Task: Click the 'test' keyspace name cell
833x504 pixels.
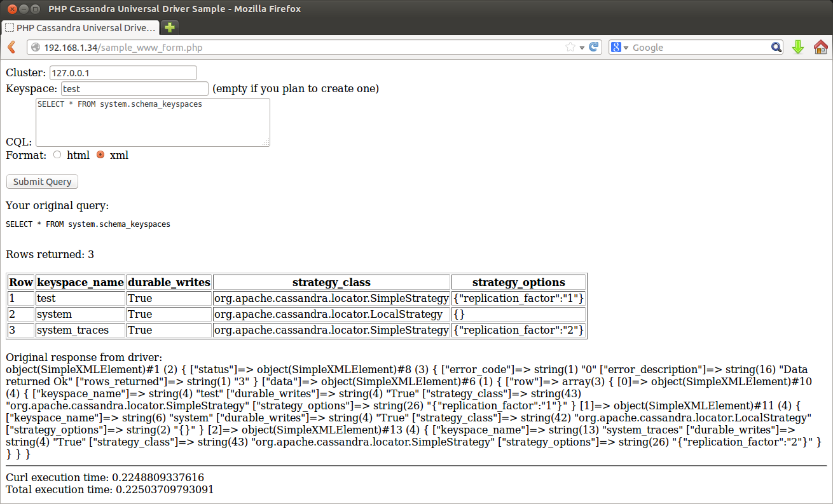Action: coord(80,298)
